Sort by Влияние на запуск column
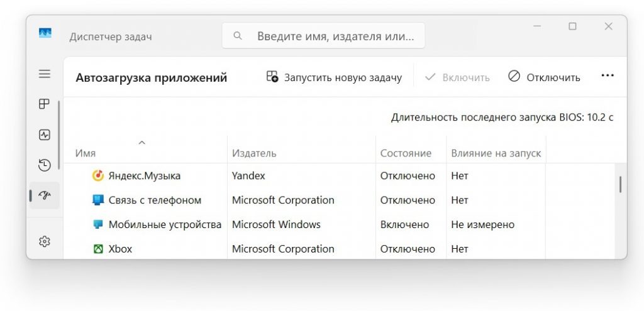This screenshot has width=644, height=311. [x=496, y=153]
